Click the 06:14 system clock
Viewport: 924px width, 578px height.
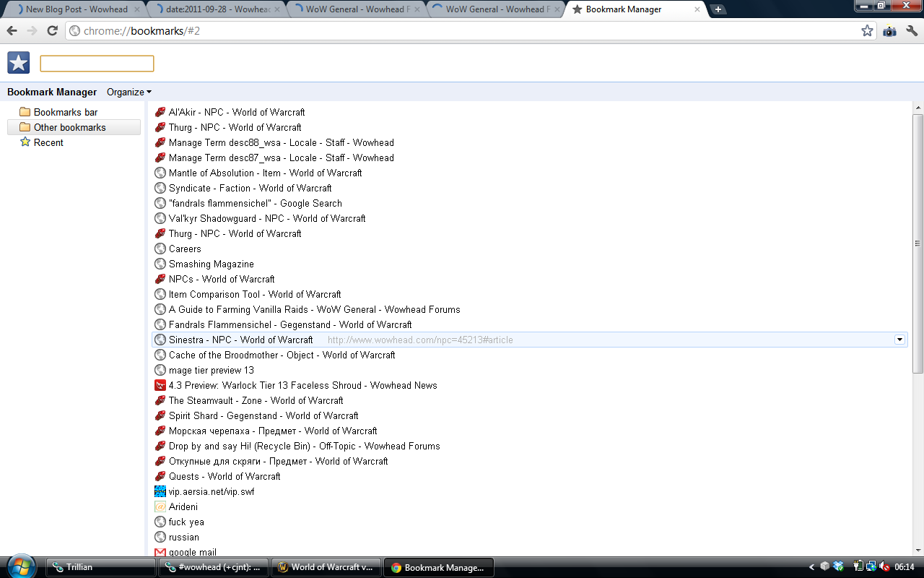click(x=905, y=567)
